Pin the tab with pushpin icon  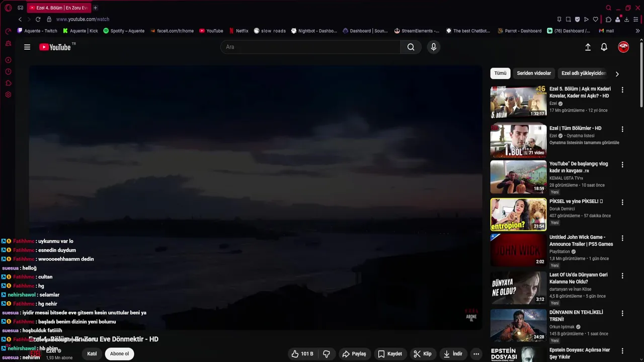(559, 19)
